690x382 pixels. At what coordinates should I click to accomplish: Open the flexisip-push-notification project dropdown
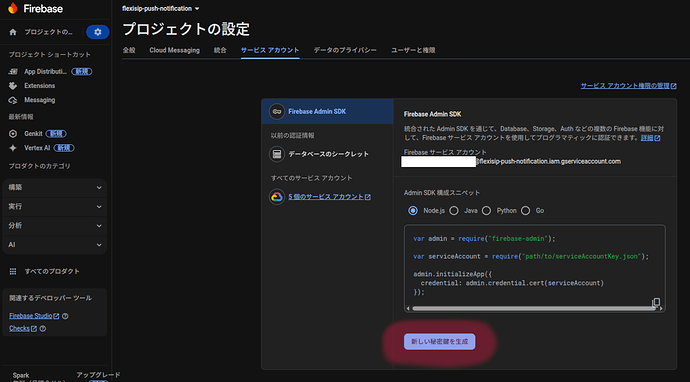161,8
